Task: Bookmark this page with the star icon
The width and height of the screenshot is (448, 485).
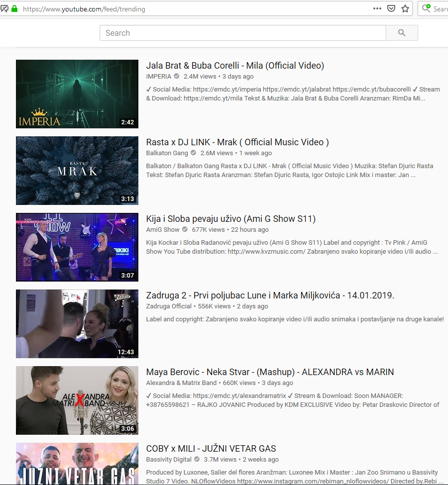Action: tap(405, 8)
